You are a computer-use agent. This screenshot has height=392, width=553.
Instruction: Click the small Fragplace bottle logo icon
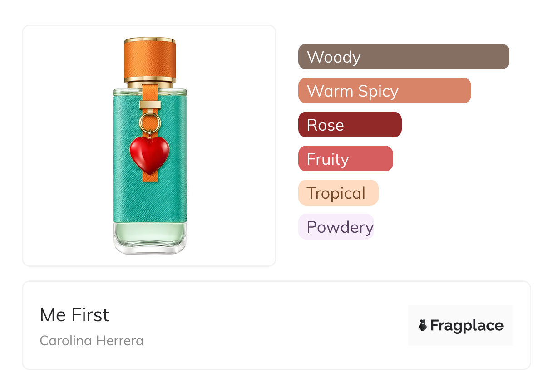pos(423,325)
